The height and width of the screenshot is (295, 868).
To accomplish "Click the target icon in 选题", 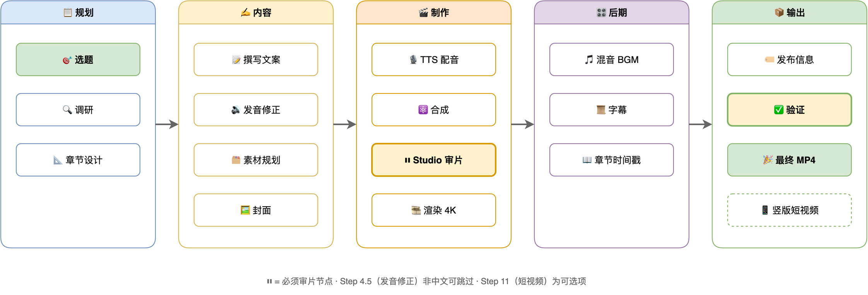I will pyautogui.click(x=67, y=60).
